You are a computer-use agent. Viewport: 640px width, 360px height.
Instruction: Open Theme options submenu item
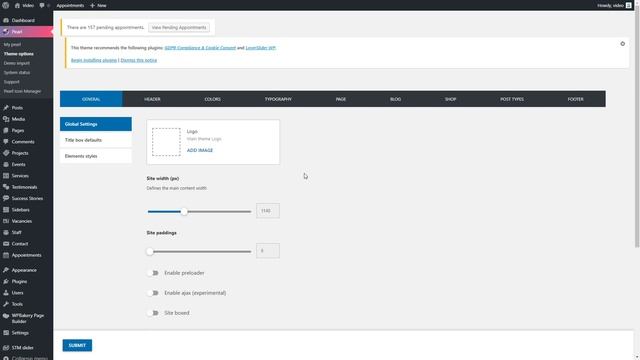pyautogui.click(x=19, y=53)
